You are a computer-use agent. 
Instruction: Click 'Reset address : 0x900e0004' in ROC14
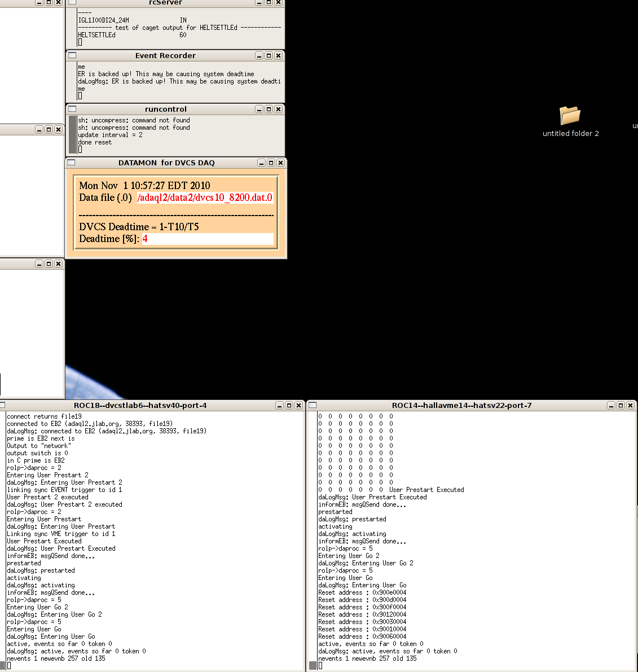click(x=362, y=592)
